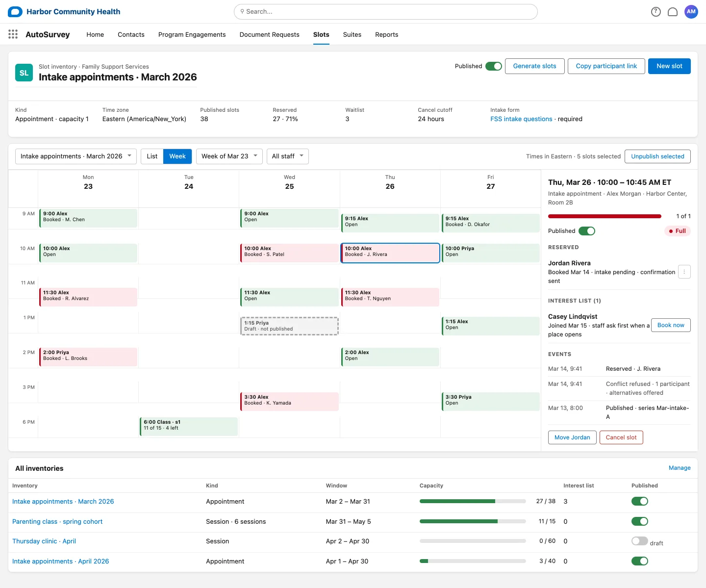
Task: Toggle published for Intake appointments March 2026
Action: [x=640, y=501]
